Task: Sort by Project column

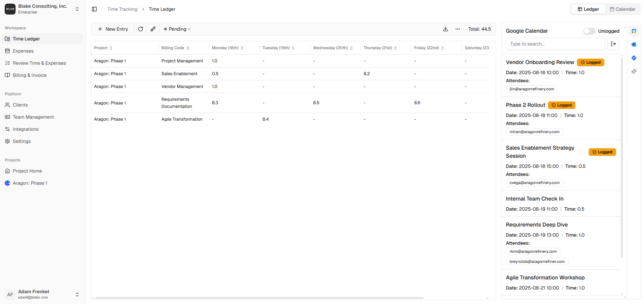Action: pos(103,48)
